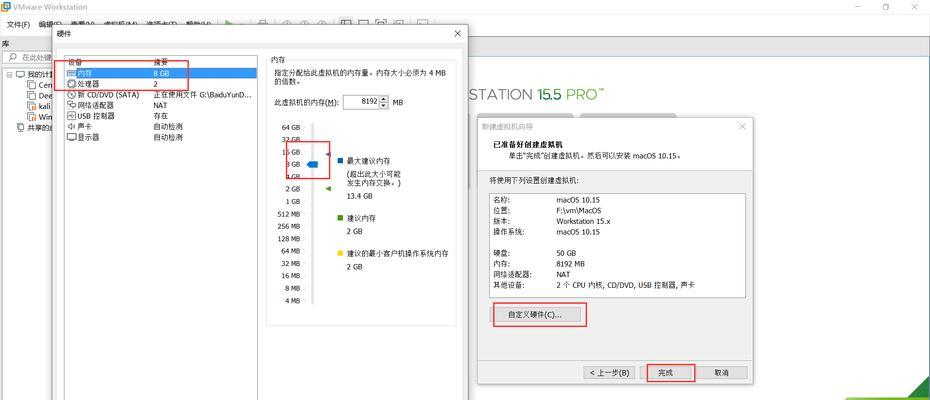Click the 取消 button in the wizard
The image size is (930, 400).
721,373
